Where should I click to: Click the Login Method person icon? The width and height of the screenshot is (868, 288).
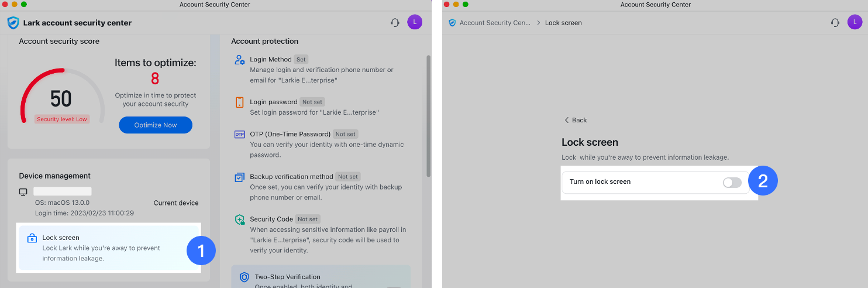coord(239,60)
